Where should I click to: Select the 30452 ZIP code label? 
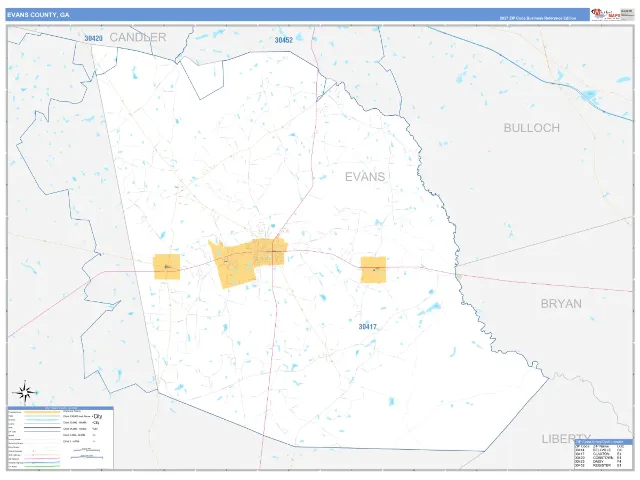tap(284, 40)
